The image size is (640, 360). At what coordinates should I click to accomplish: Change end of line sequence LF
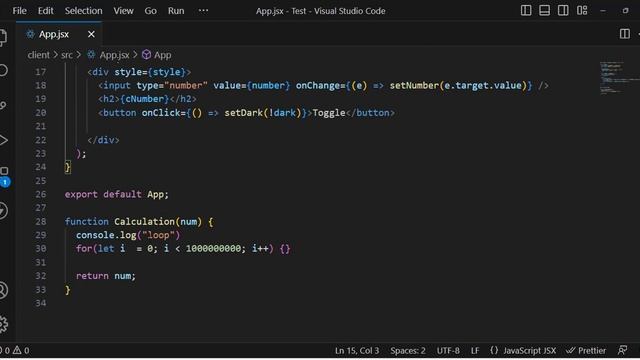click(x=475, y=351)
